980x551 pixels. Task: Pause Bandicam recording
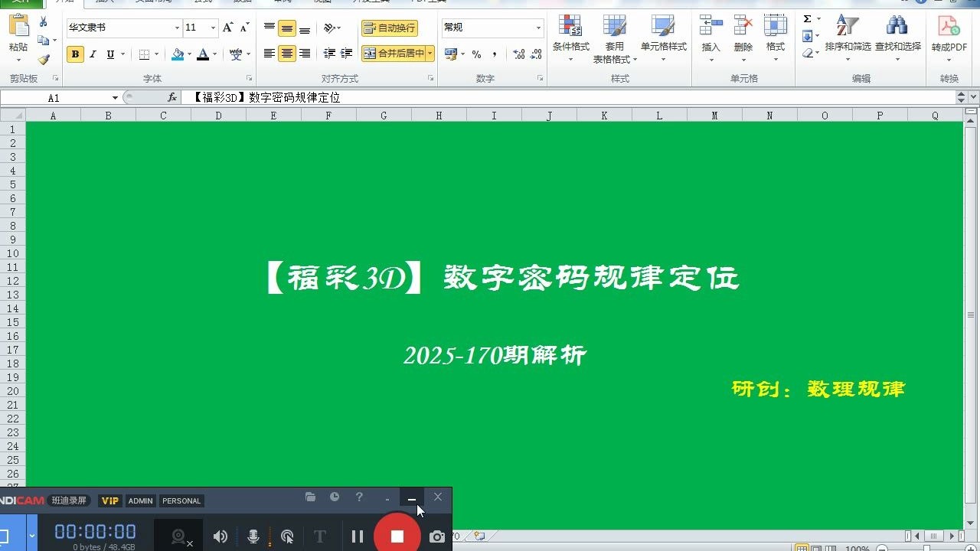coord(357,536)
